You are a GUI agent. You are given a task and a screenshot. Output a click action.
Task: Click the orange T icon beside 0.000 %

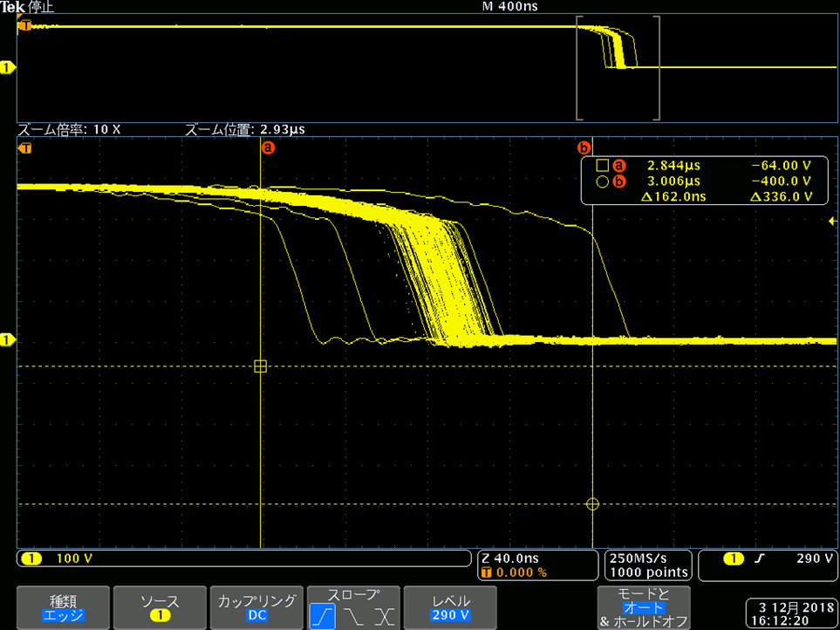(487, 572)
